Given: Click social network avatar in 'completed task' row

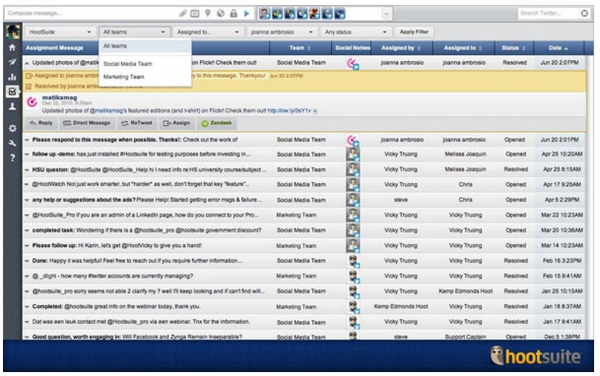Looking at the screenshot, I should point(352,231).
